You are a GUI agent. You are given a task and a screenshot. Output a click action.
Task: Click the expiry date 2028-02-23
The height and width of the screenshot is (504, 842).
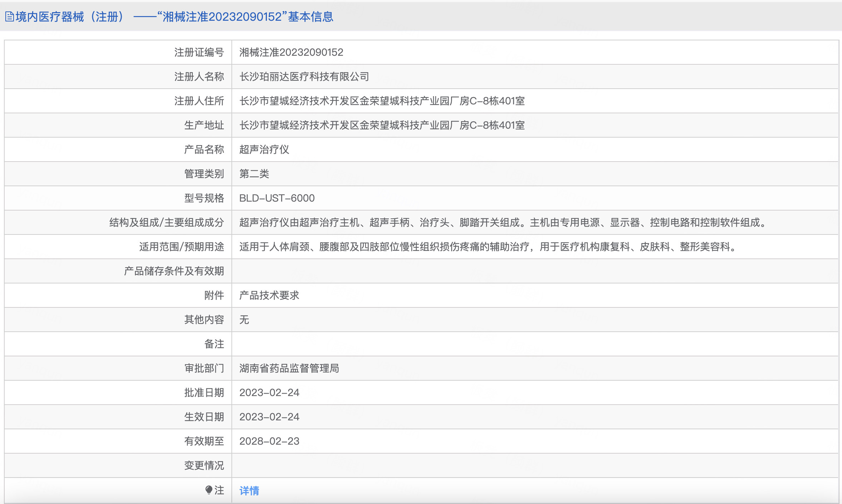click(x=269, y=441)
